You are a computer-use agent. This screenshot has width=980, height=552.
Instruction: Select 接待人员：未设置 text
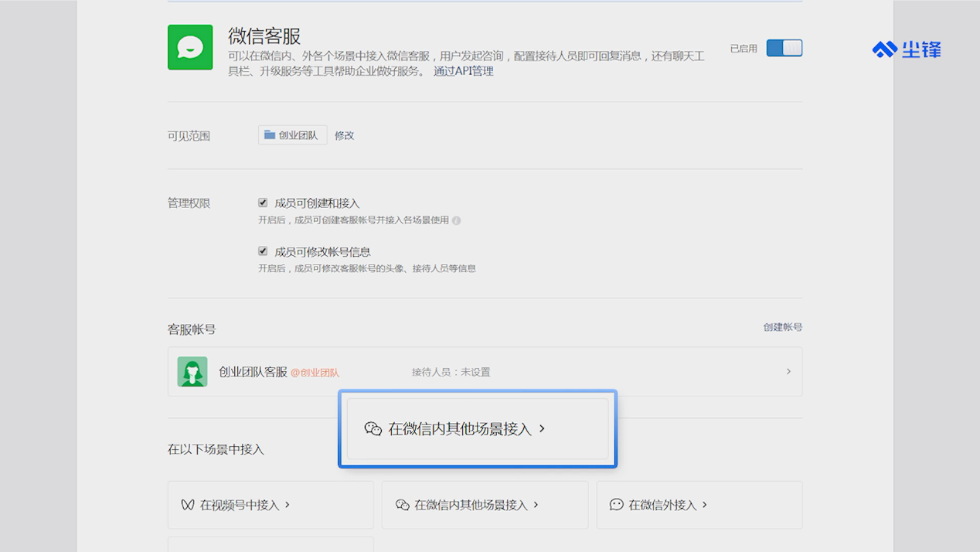[451, 372]
